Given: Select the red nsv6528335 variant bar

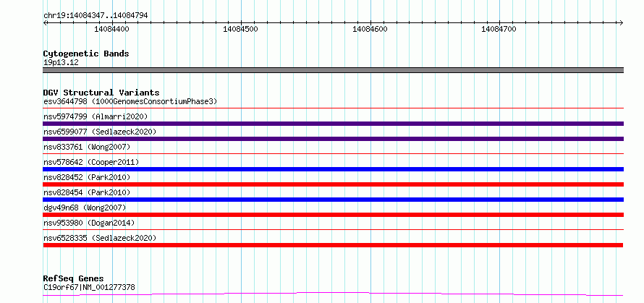Looking at the screenshot, I should pos(333,245).
